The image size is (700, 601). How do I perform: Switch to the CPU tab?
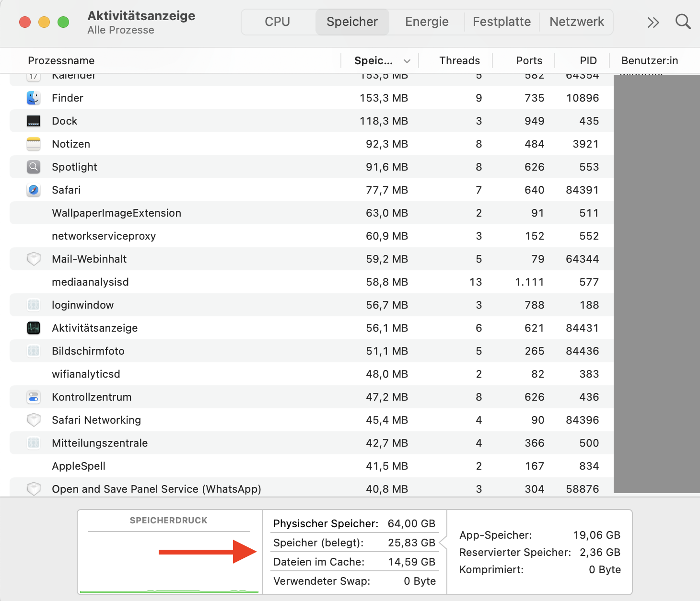coord(277,22)
